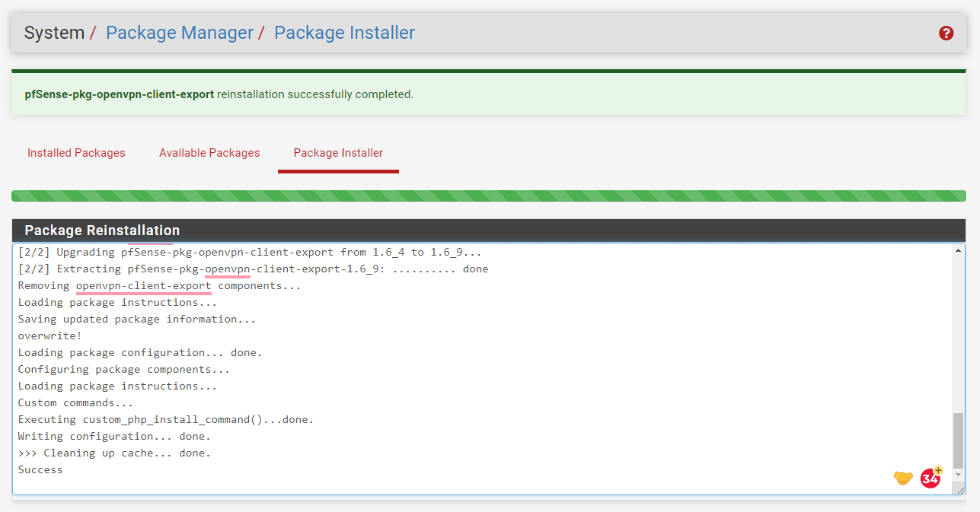
Task: Click the 'Upgrading pfSense-pkg-openvpn-client-export' log line
Action: [250, 252]
